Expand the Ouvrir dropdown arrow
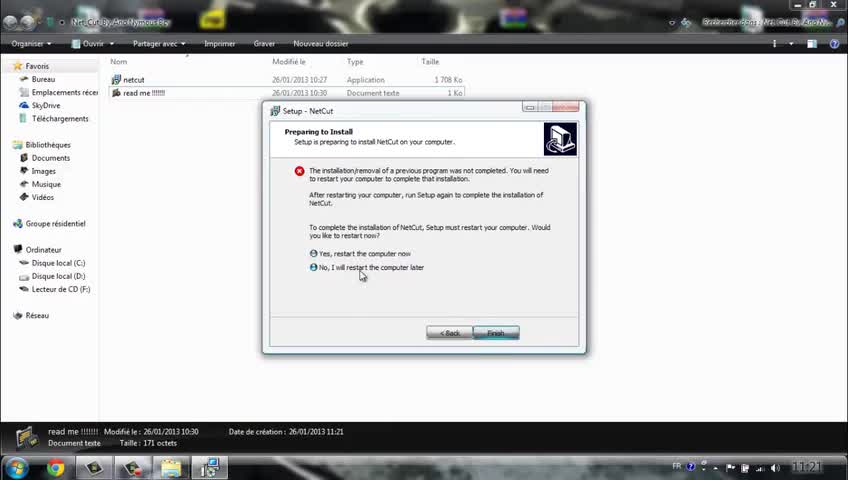This screenshot has width=848, height=480. [x=112, y=44]
